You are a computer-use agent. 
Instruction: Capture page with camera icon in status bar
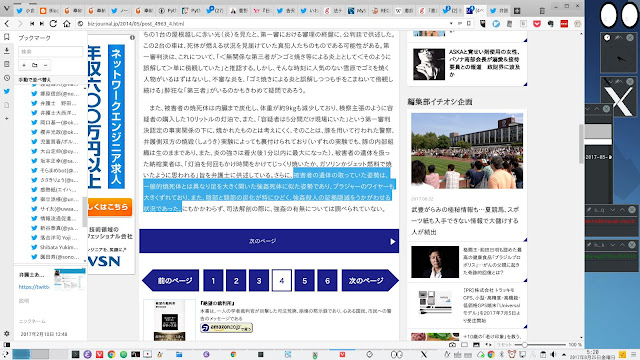[x=452, y=344]
